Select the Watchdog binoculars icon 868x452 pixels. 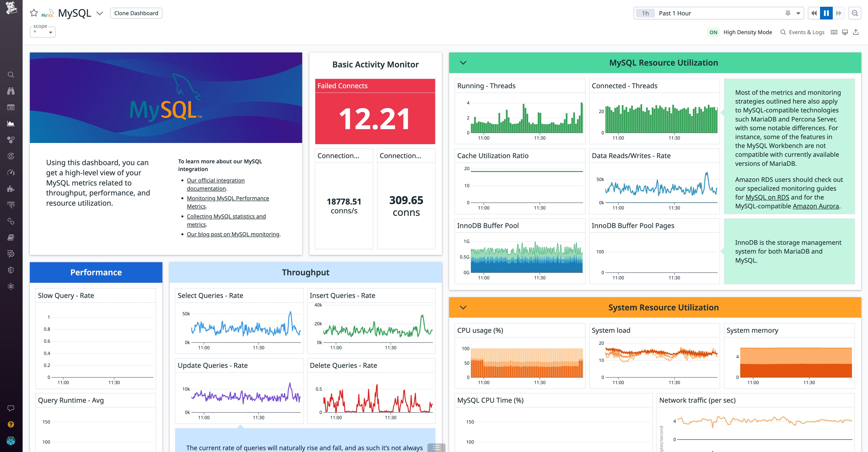pyautogui.click(x=11, y=91)
